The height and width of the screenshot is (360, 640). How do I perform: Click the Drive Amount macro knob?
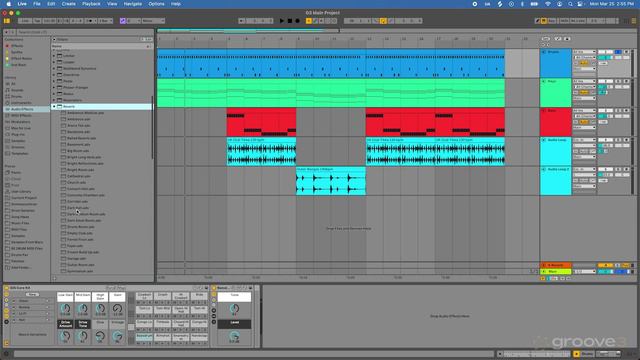click(x=65, y=336)
